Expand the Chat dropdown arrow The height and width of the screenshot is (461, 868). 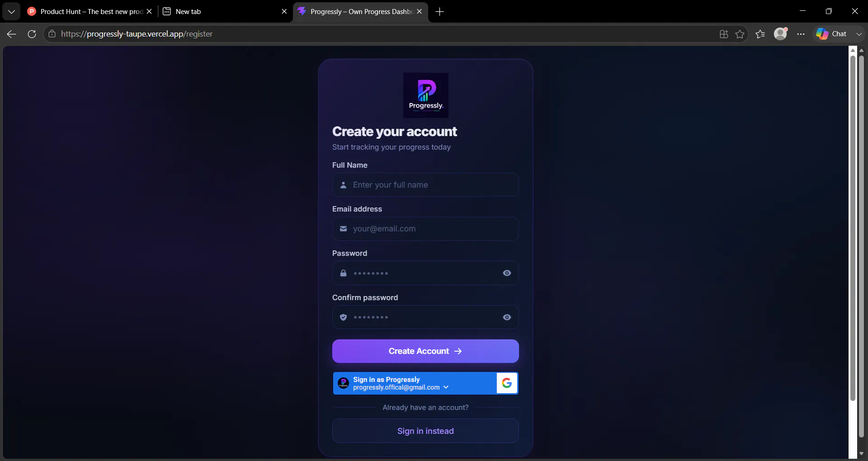[x=859, y=34]
